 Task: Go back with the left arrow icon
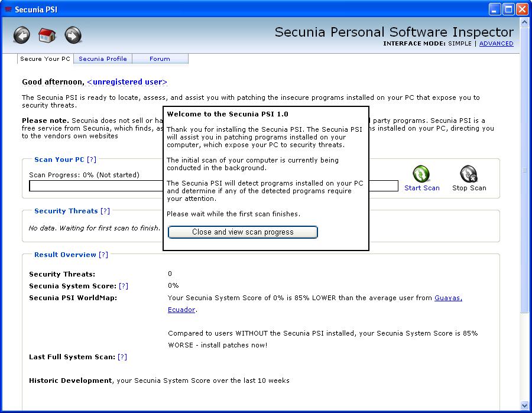tap(22, 35)
